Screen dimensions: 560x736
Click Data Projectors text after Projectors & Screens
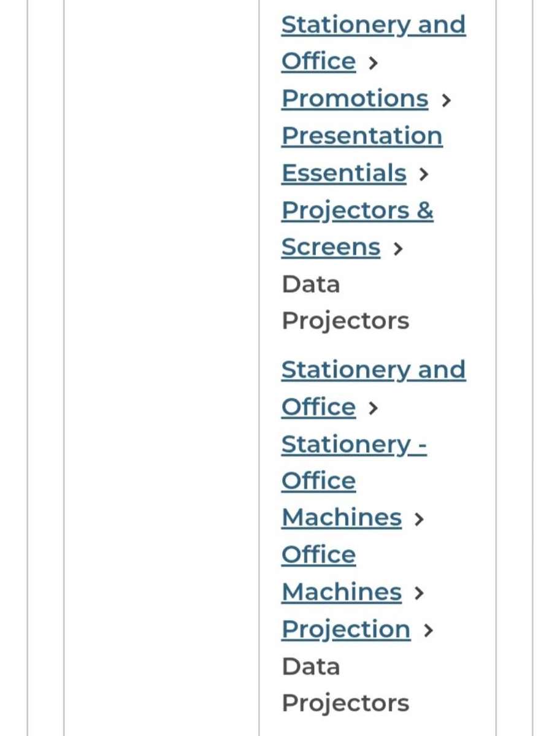[x=345, y=303]
